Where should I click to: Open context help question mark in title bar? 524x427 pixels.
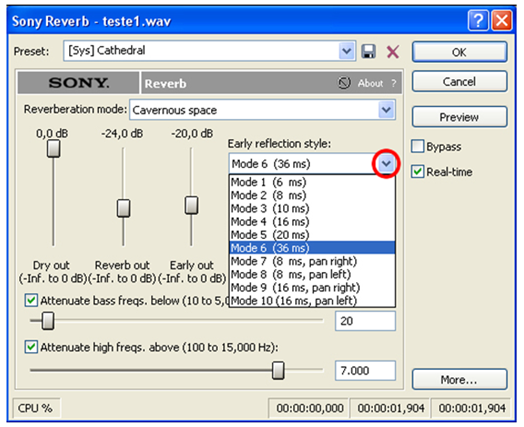click(478, 21)
